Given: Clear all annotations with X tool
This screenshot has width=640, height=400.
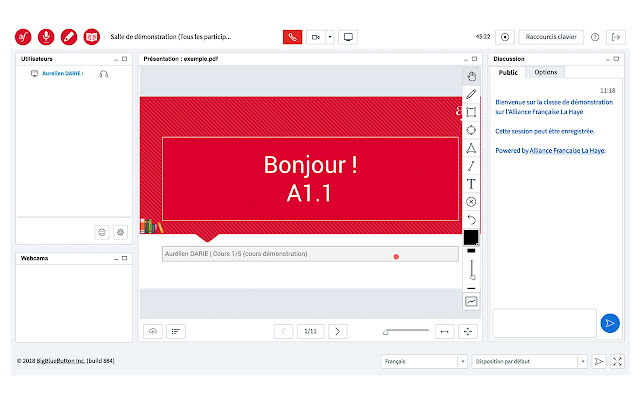Looking at the screenshot, I should (x=471, y=202).
